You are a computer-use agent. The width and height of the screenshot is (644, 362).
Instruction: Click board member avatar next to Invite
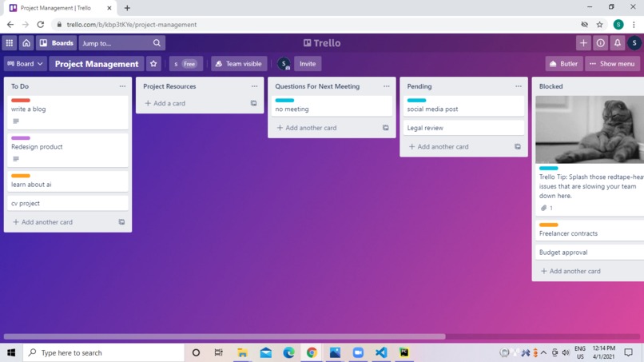point(284,64)
